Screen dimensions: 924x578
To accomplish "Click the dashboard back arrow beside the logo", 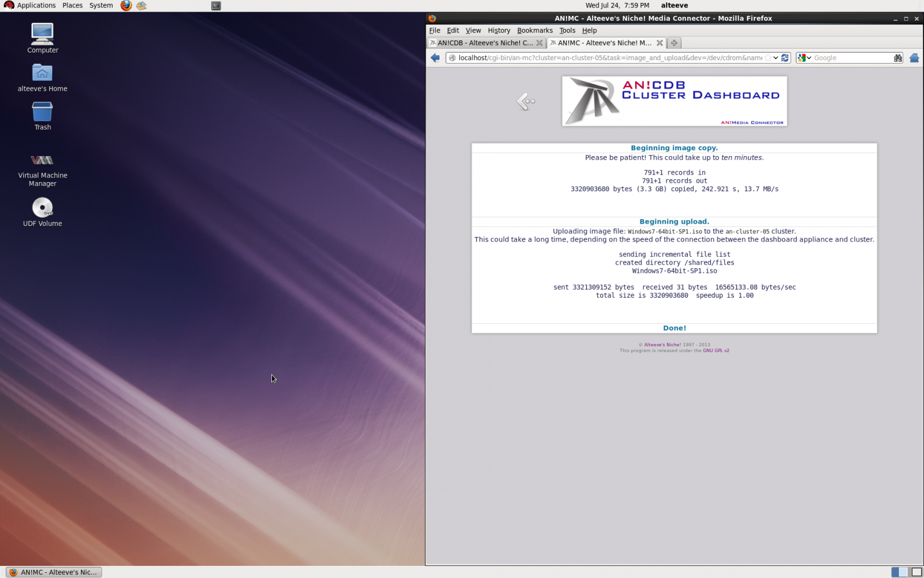I will [526, 102].
